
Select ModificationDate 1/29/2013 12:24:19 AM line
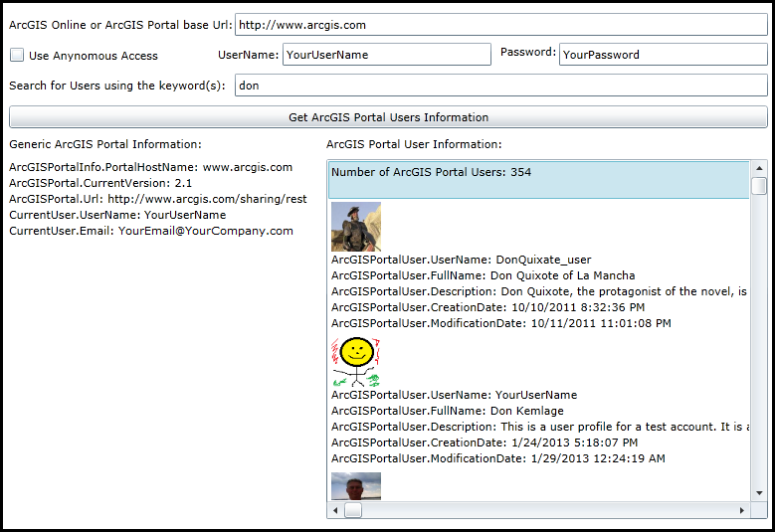pos(498,458)
